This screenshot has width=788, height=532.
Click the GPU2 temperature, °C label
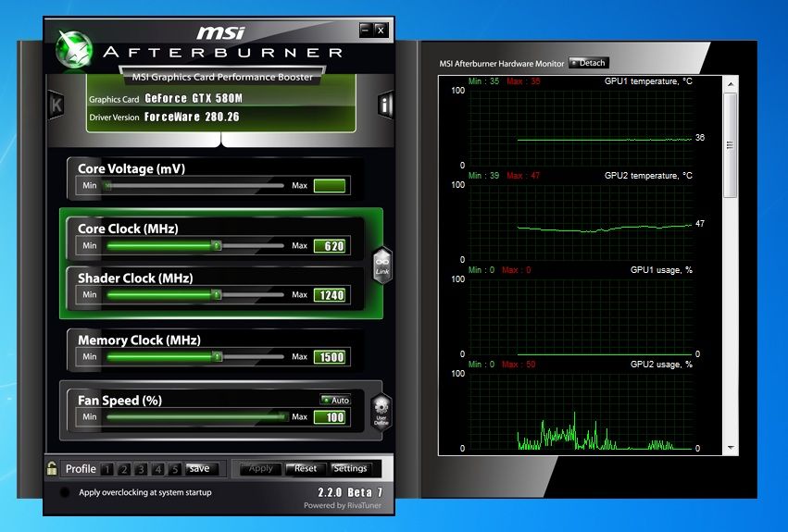click(x=648, y=175)
